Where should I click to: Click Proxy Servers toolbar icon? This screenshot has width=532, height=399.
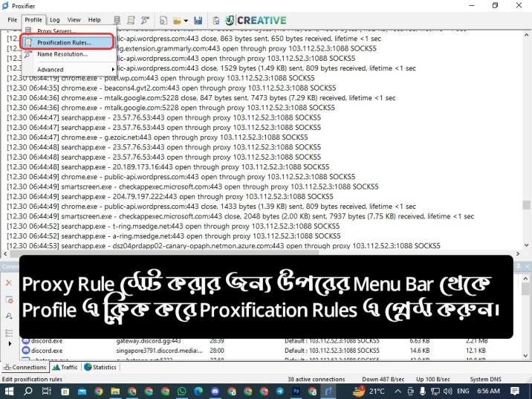pos(117,20)
